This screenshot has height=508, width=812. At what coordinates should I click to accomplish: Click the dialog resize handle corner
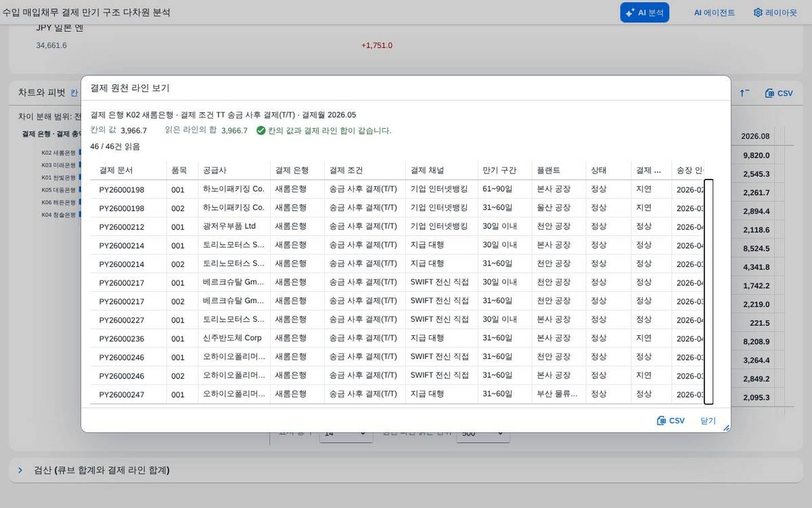tap(726, 427)
